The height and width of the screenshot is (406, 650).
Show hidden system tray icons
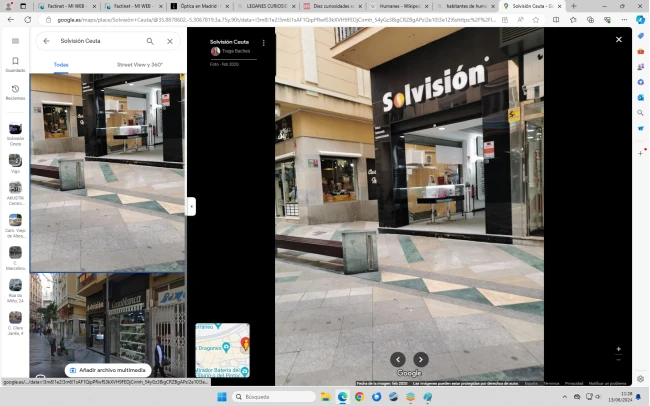564,397
